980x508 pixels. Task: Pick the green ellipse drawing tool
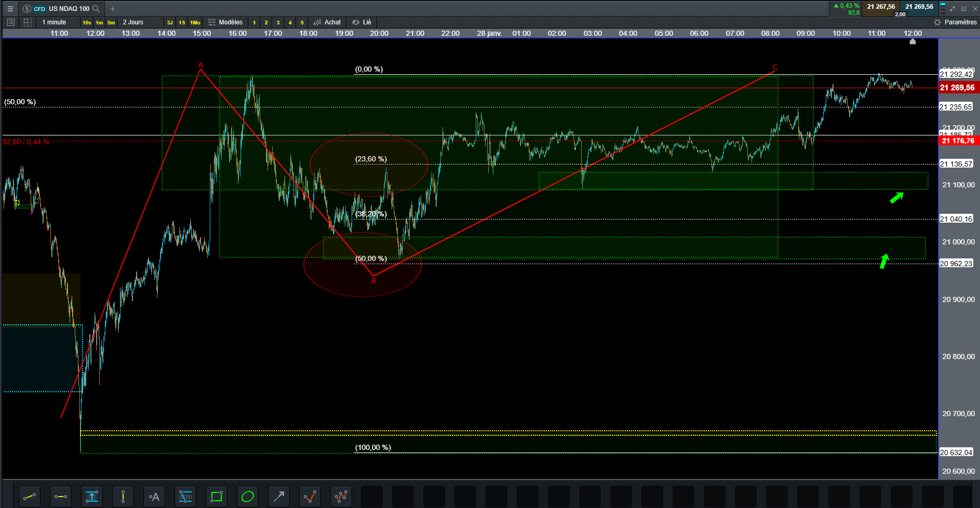[x=248, y=497]
